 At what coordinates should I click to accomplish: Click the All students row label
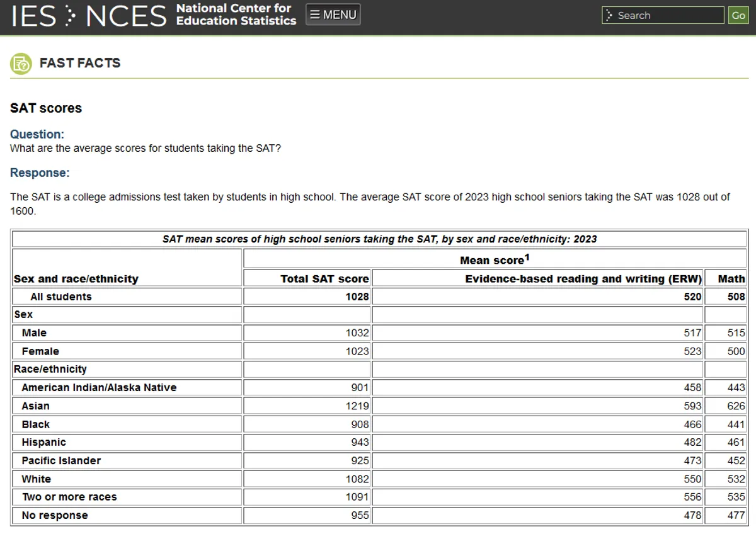pyautogui.click(x=61, y=297)
